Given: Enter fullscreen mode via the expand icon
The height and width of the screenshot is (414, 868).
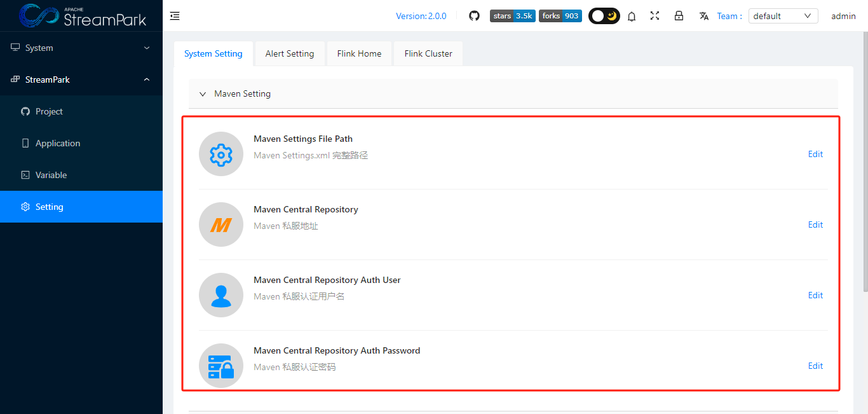Looking at the screenshot, I should [655, 16].
